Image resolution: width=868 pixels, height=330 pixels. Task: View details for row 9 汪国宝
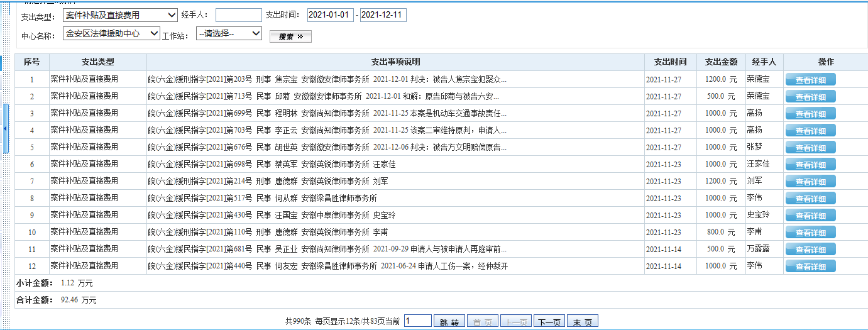[x=810, y=216]
